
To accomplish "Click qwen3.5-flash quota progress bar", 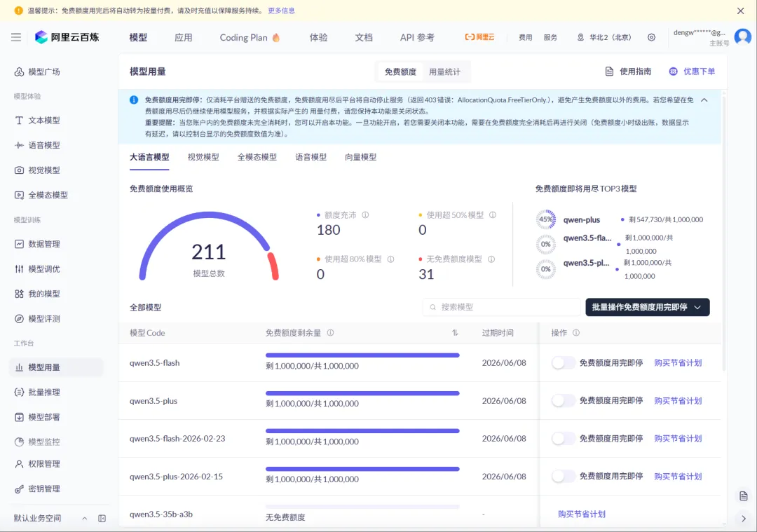I will pos(362,355).
